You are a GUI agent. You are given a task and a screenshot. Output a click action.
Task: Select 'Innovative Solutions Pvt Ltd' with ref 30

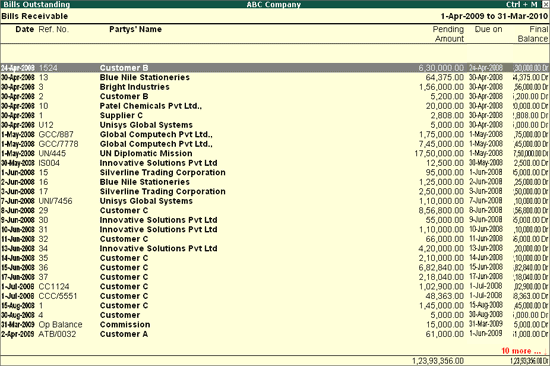(159, 220)
